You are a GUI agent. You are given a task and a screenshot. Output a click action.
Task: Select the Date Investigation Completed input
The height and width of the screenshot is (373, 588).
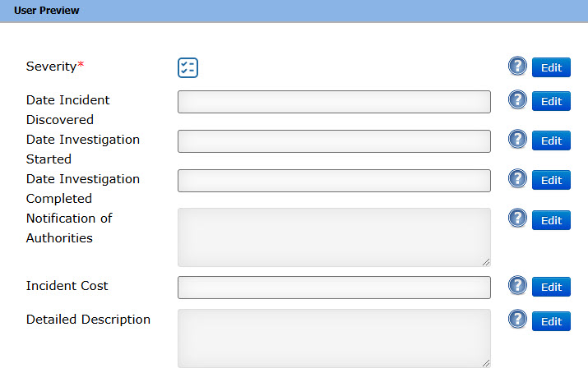point(334,181)
